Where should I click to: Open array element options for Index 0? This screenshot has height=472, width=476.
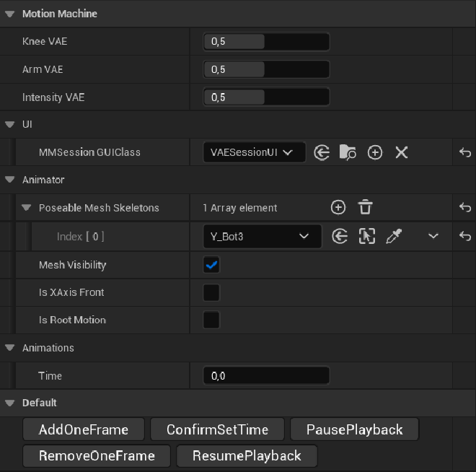[x=433, y=236]
